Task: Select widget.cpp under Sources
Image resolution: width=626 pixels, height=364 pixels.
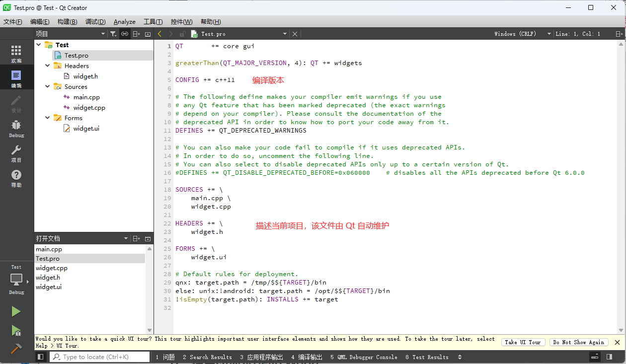Action: tap(89, 108)
